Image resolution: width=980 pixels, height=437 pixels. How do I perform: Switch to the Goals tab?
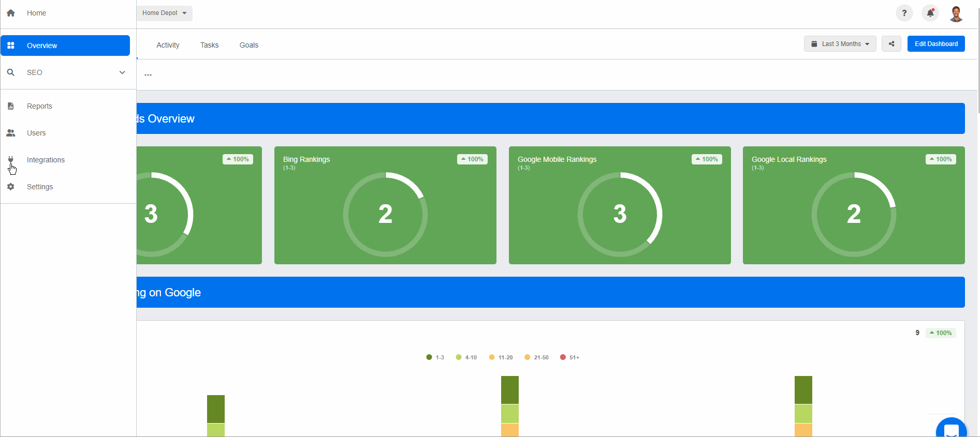(248, 45)
